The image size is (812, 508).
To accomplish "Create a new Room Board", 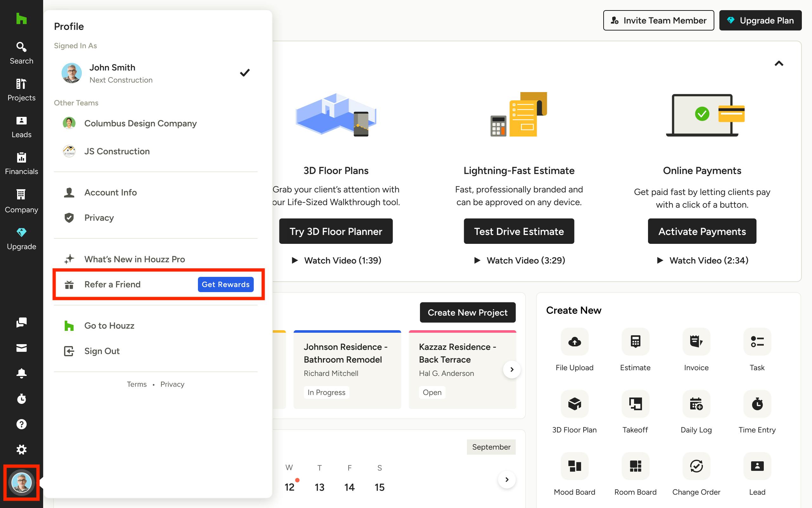I will 635,474.
